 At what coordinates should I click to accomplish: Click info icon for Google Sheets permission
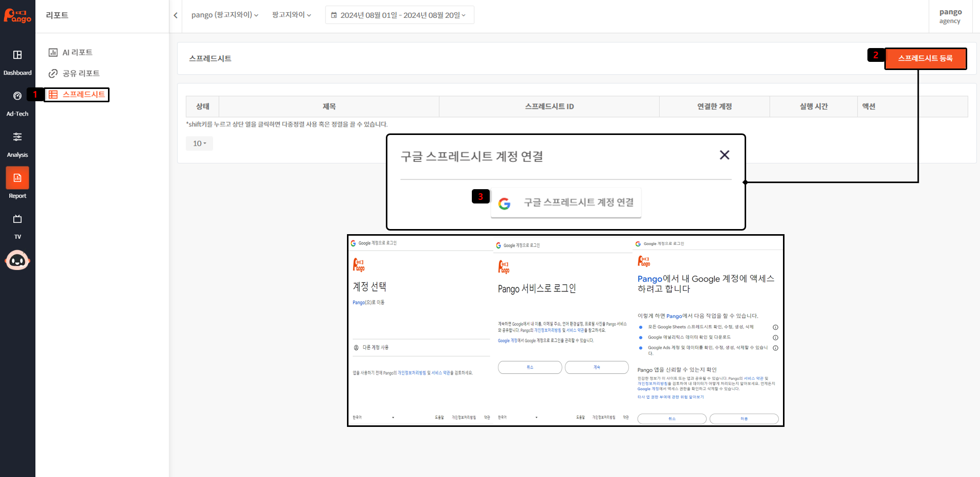775,327
